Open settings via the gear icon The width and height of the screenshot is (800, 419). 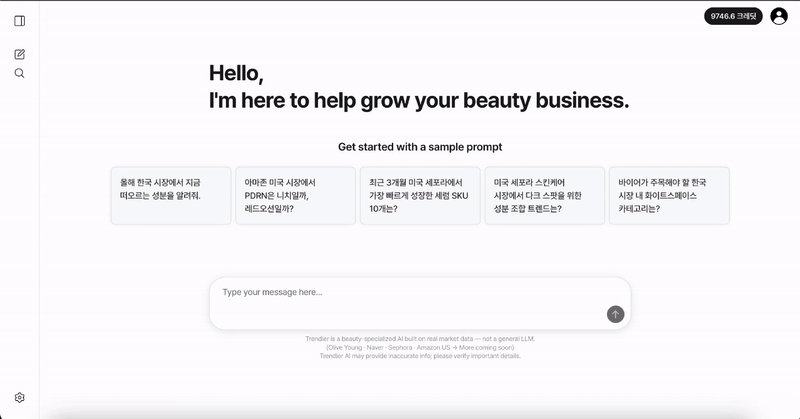click(19, 397)
